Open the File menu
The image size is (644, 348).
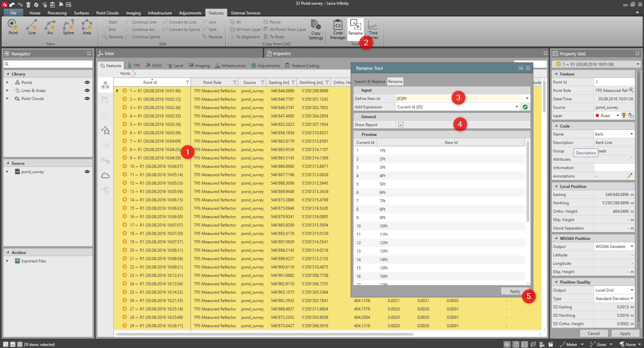tap(13, 13)
